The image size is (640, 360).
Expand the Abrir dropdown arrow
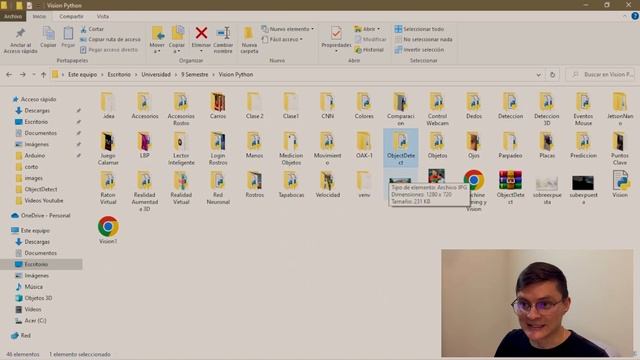coord(378,29)
